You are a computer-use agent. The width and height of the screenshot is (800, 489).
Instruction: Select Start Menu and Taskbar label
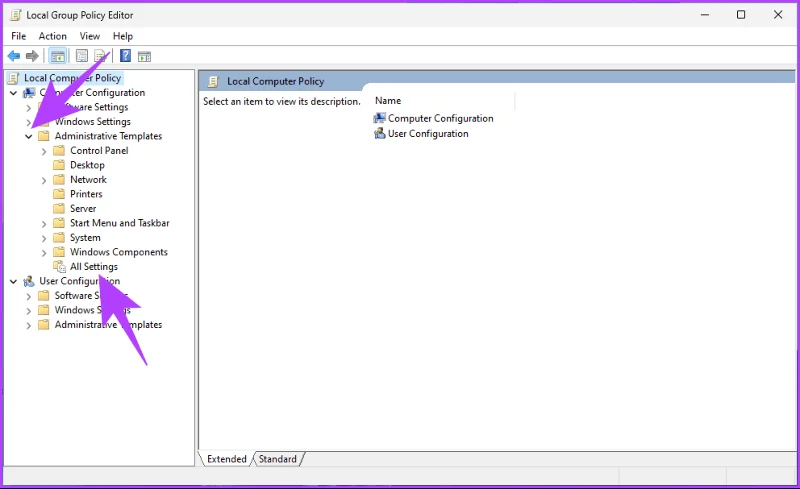tap(119, 223)
